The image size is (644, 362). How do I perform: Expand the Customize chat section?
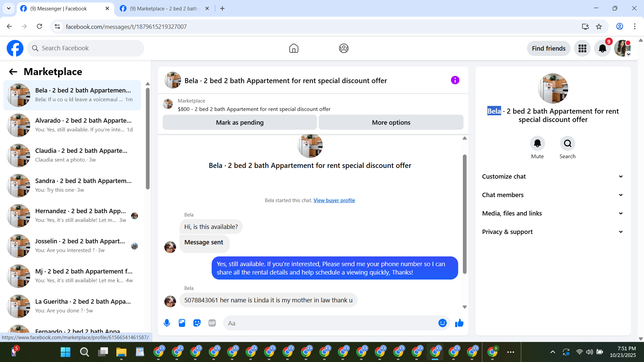pyautogui.click(x=553, y=177)
